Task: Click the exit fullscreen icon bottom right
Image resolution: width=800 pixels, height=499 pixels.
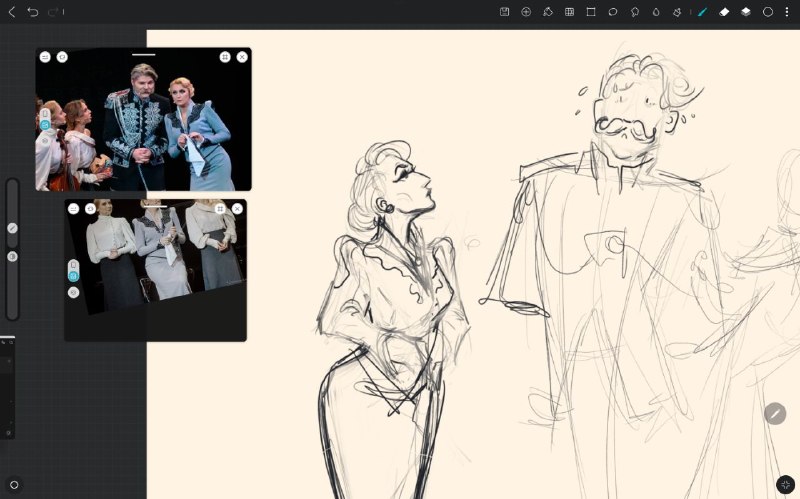Action: (x=785, y=485)
